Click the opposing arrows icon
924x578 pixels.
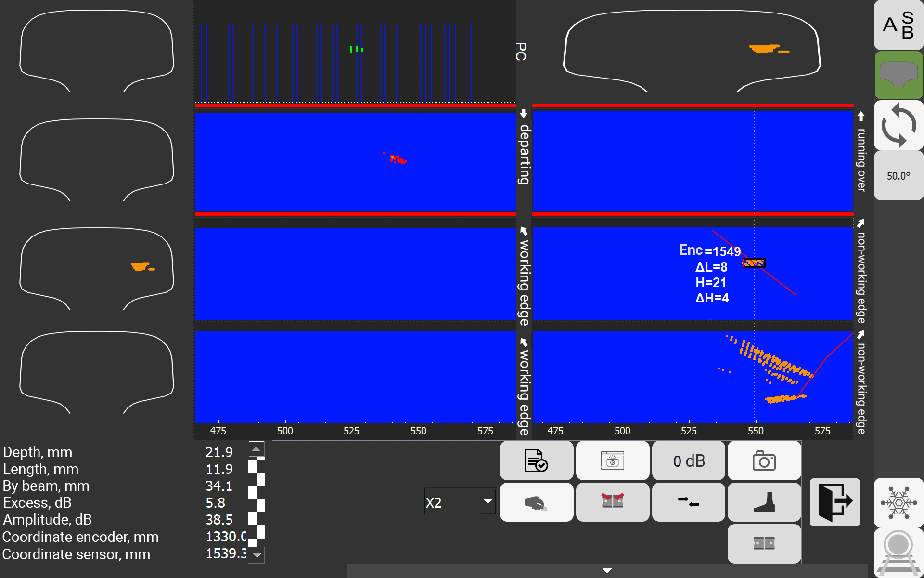[x=688, y=502]
